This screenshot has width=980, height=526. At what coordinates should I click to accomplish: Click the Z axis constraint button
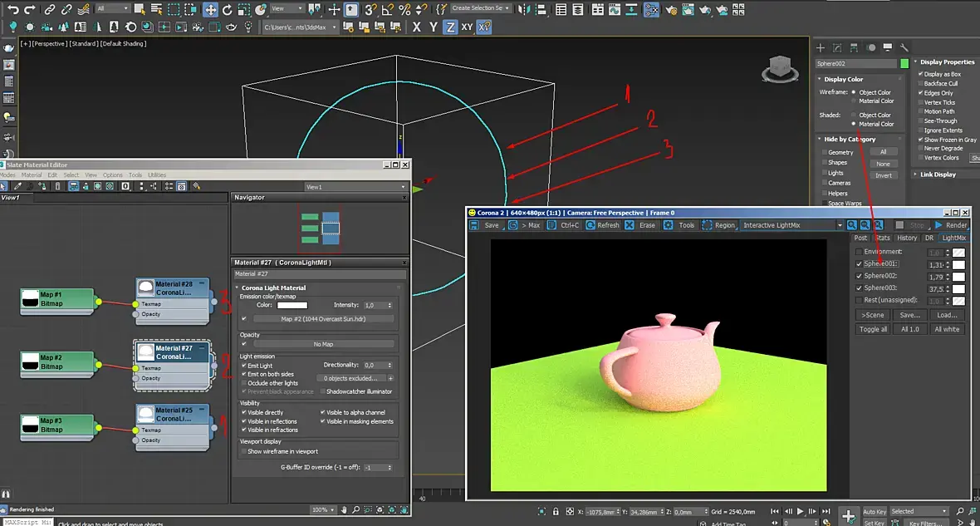click(450, 27)
